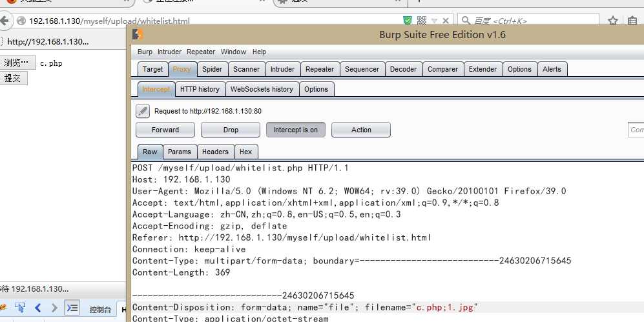
Task: Switch to the Intruder tool tab
Action: point(282,69)
